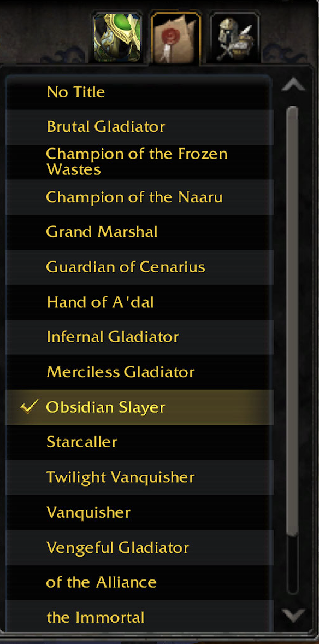
Task: Select Champion of the Frozen Wastes title
Action: tap(140, 162)
